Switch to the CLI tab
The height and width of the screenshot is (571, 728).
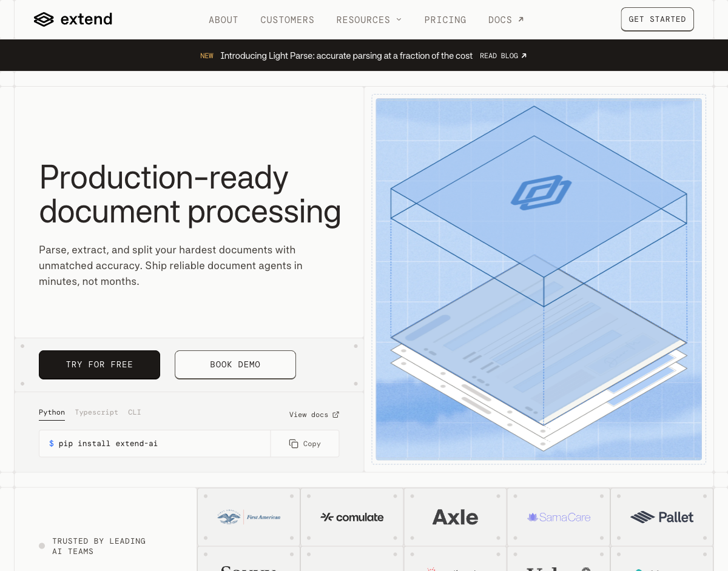coord(135,412)
